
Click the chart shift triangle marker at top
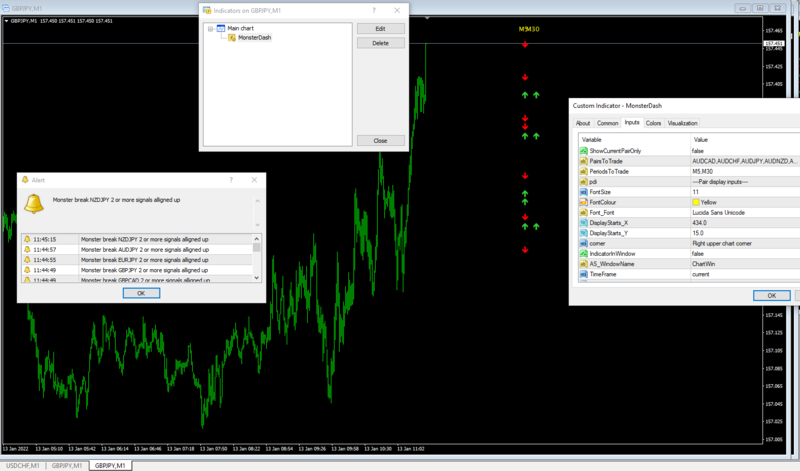[427, 18]
